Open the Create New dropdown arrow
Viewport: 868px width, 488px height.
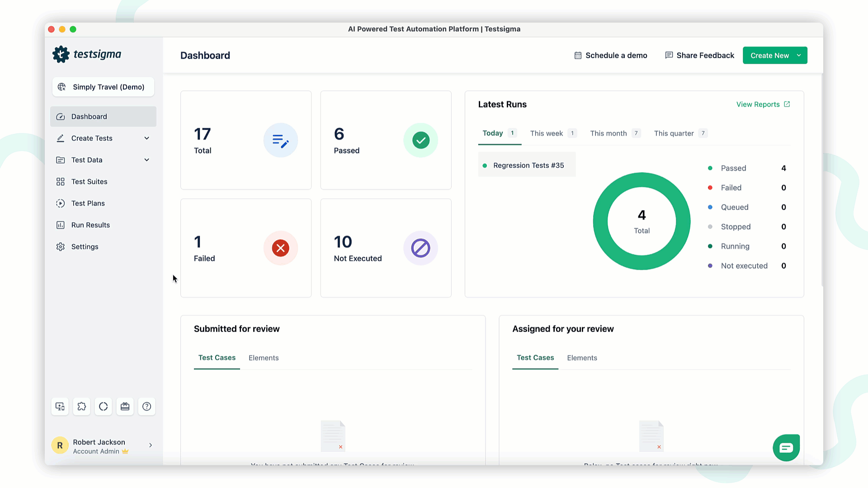tap(799, 55)
